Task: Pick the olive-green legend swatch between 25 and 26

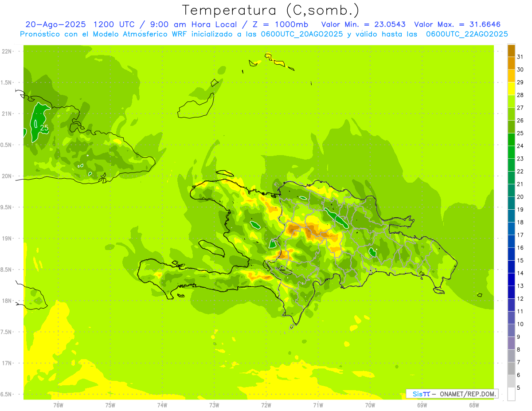Action: 511,127
